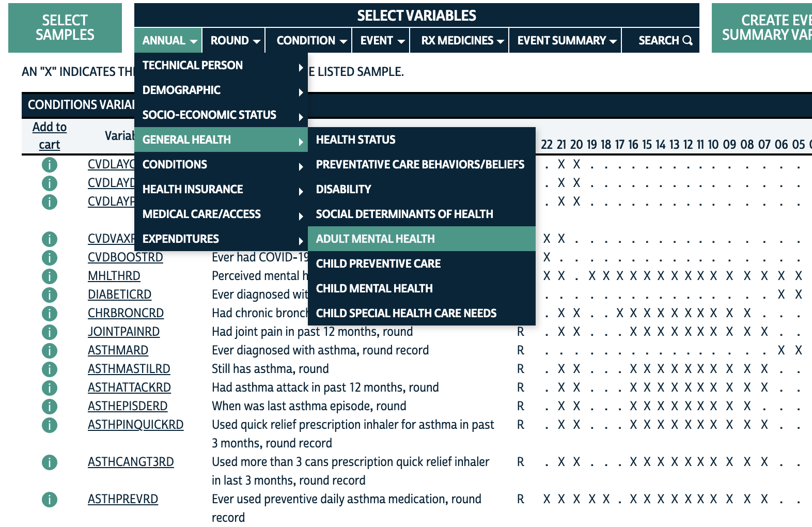The height and width of the screenshot is (527, 812).
Task: Open the ASTHEPISDERD variable link
Action: tap(128, 406)
